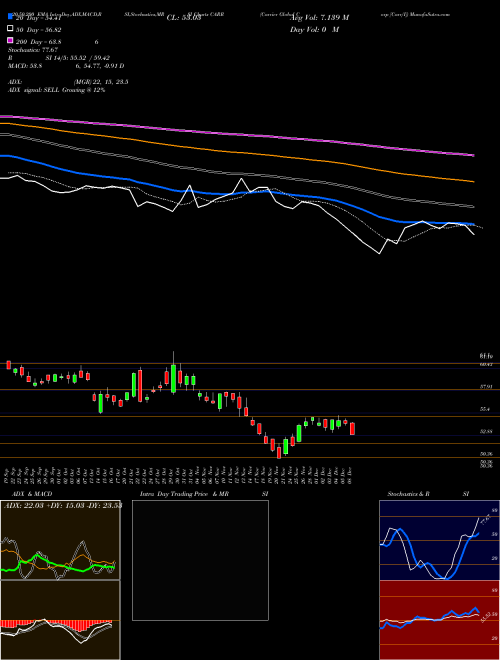
Task: Open the MACD histogram panel
Action: pyautogui.click(x=60, y=620)
